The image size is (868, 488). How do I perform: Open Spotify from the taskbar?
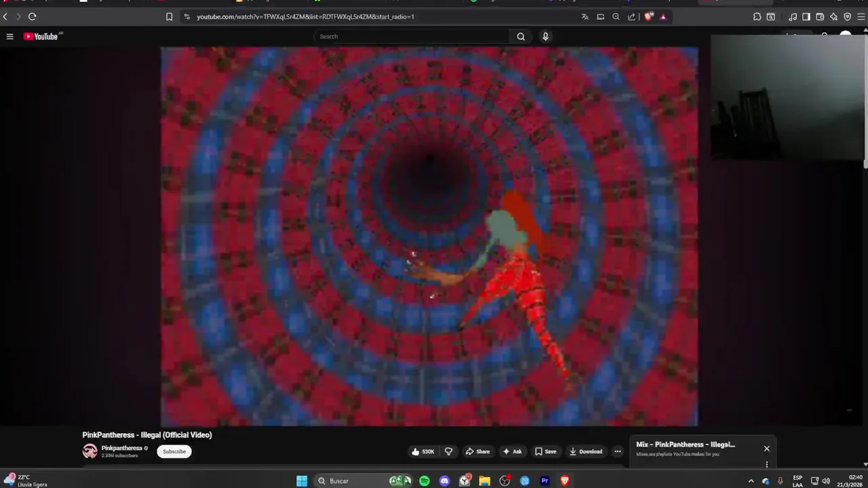425,481
